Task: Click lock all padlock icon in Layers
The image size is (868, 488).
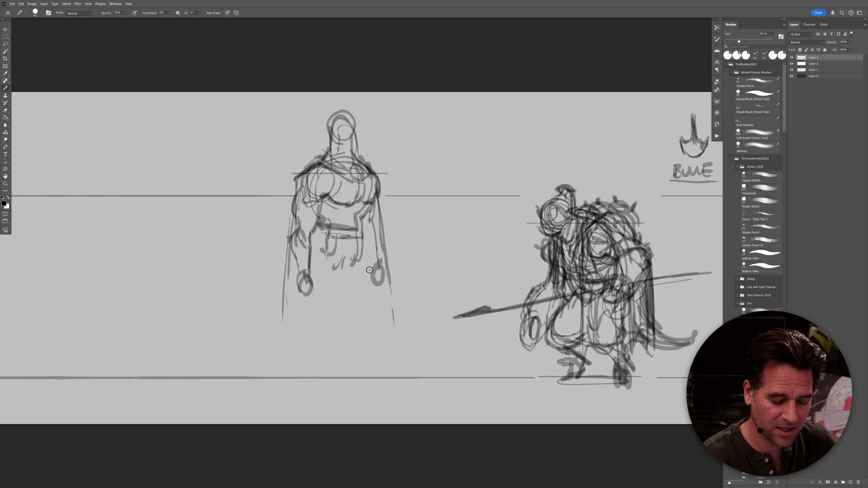Action: click(825, 50)
